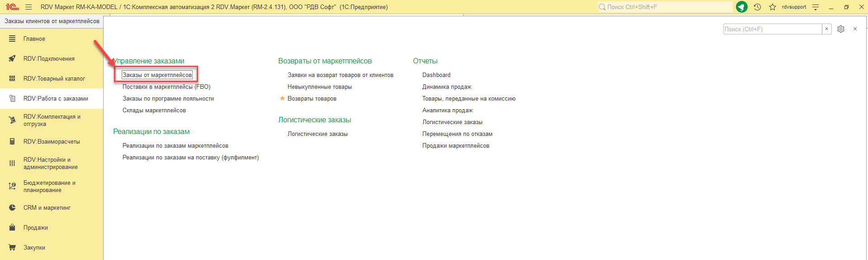Click the RDV:Работа с заказами document icon
The height and width of the screenshot is (260, 868).
(12, 99)
